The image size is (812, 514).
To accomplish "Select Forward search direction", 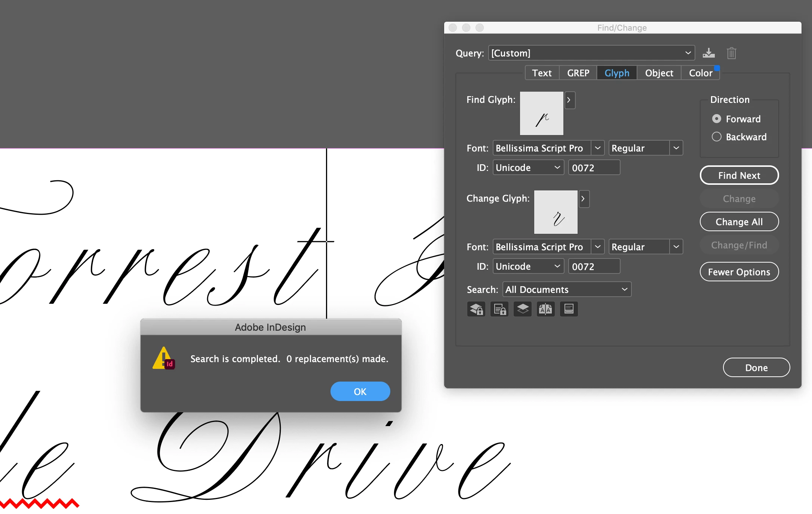I will pos(717,119).
